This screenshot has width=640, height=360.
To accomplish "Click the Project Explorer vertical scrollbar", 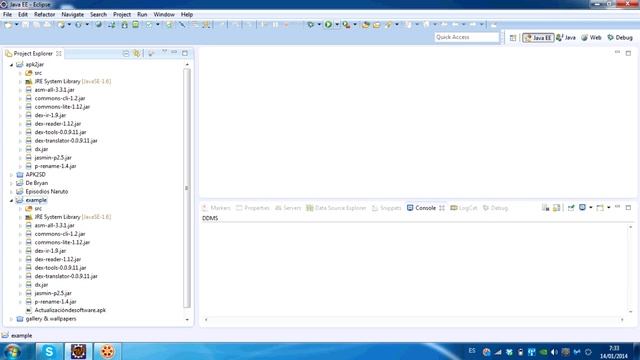I will tap(187, 188).
